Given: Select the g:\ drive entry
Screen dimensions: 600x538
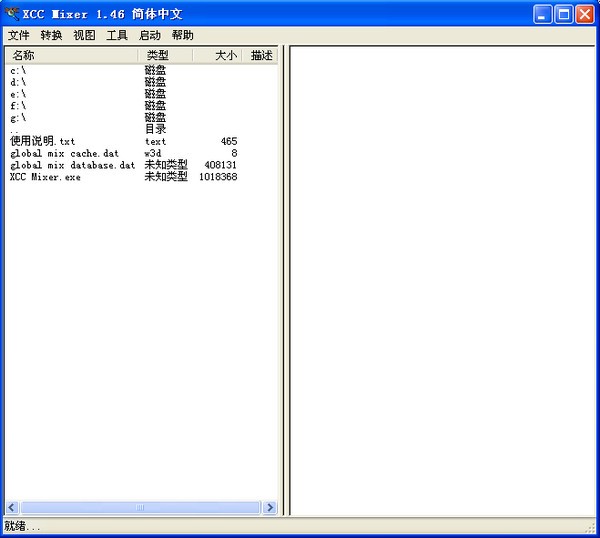Looking at the screenshot, I should pyautogui.click(x=18, y=117).
